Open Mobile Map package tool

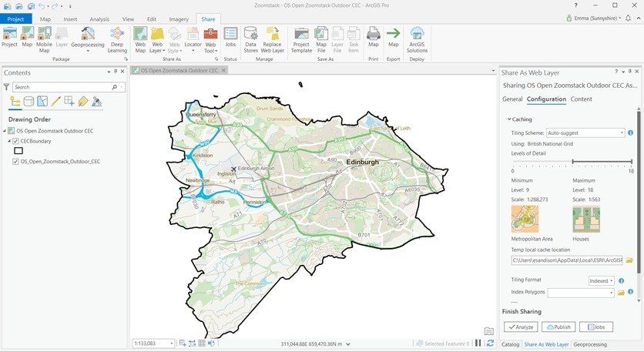45,39
